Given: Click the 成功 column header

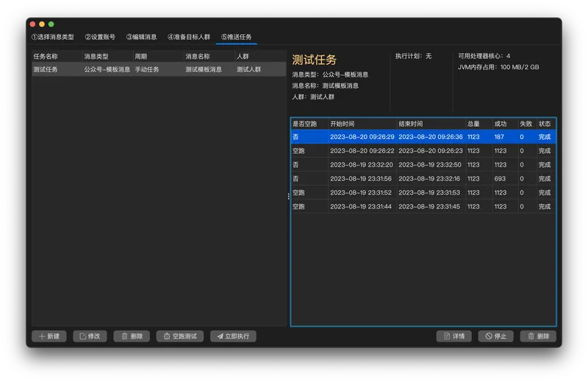Looking at the screenshot, I should (505, 123).
